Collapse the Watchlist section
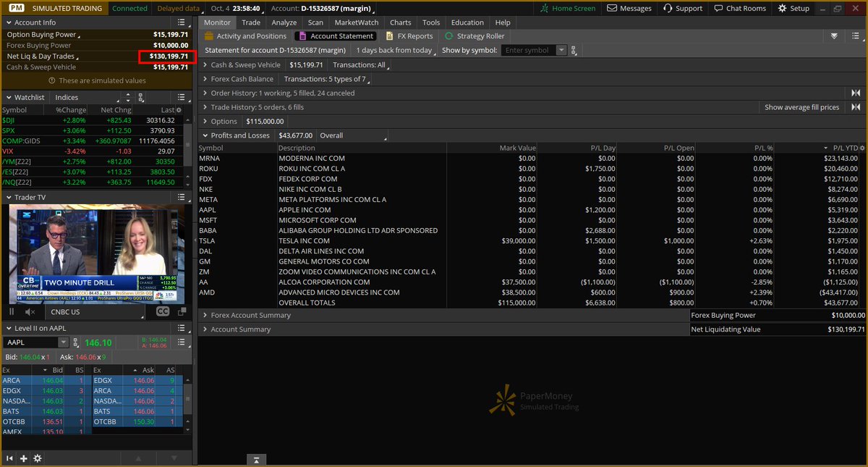The width and height of the screenshot is (868, 467). click(x=8, y=97)
